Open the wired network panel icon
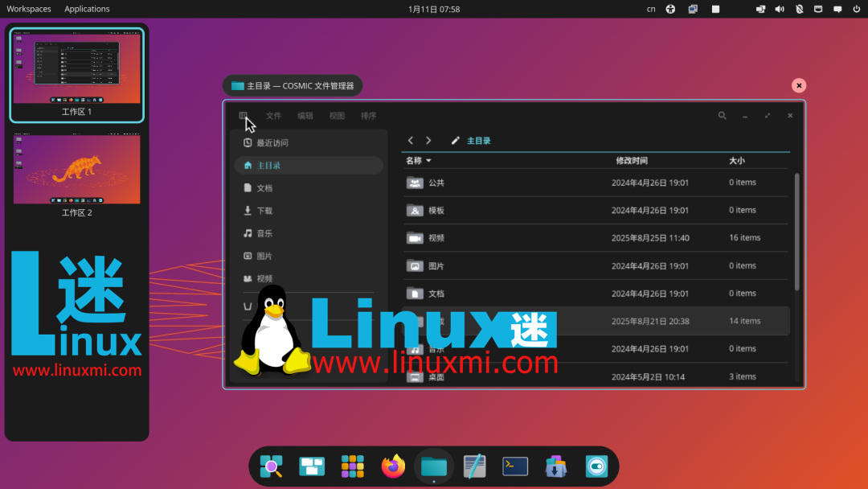The height and width of the screenshot is (489, 868). click(x=818, y=9)
